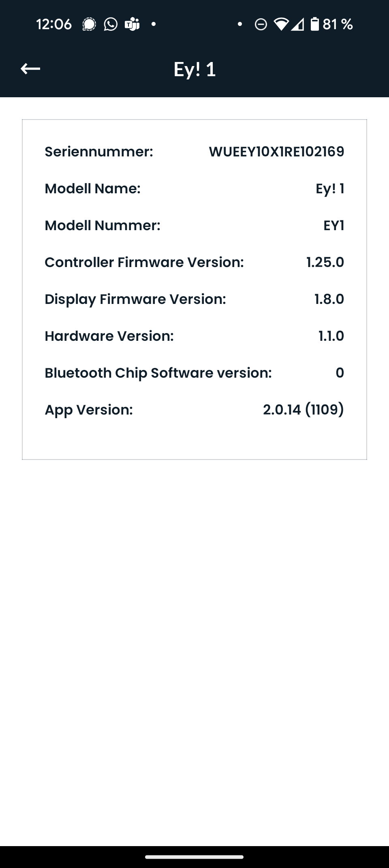This screenshot has height=868, width=389.
Task: Tap the Seriennummer label
Action: coord(99,152)
